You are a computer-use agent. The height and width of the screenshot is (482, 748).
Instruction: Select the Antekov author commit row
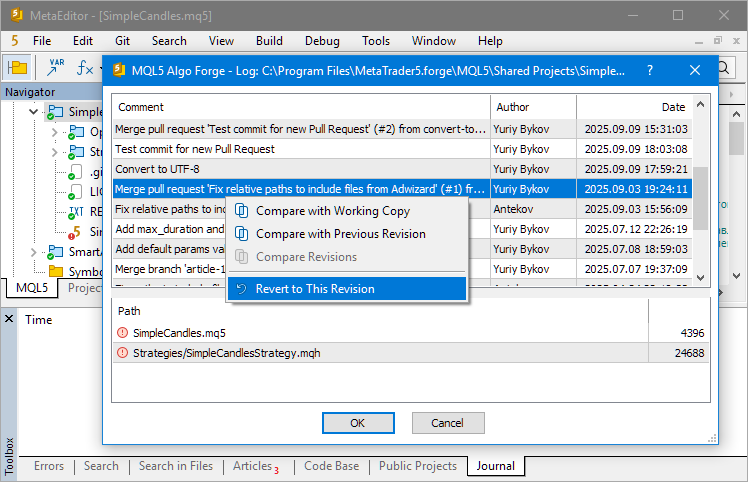click(403, 209)
